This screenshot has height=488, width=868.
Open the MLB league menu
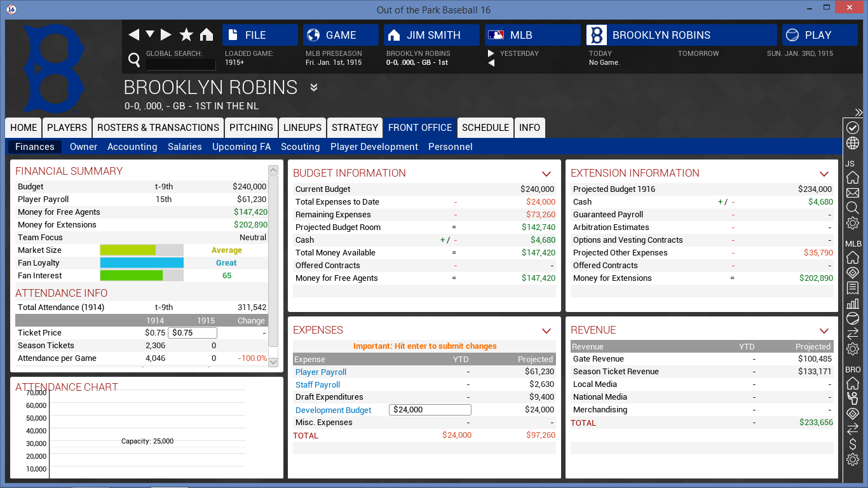(x=532, y=35)
